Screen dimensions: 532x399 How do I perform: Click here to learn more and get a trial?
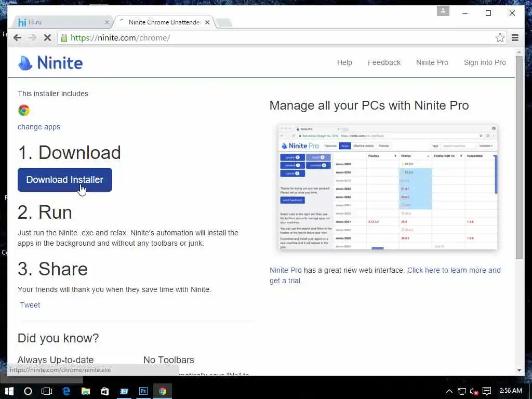[385, 275]
